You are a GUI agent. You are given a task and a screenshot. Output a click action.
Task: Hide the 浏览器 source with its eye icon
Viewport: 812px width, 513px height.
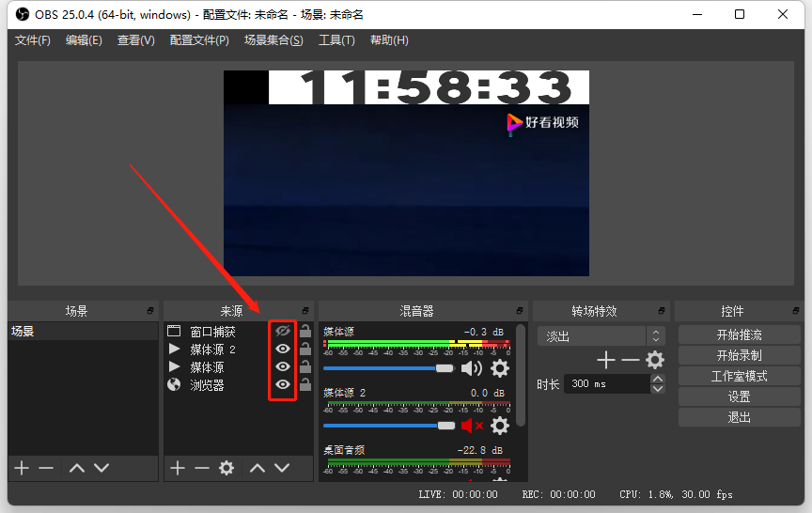point(282,385)
